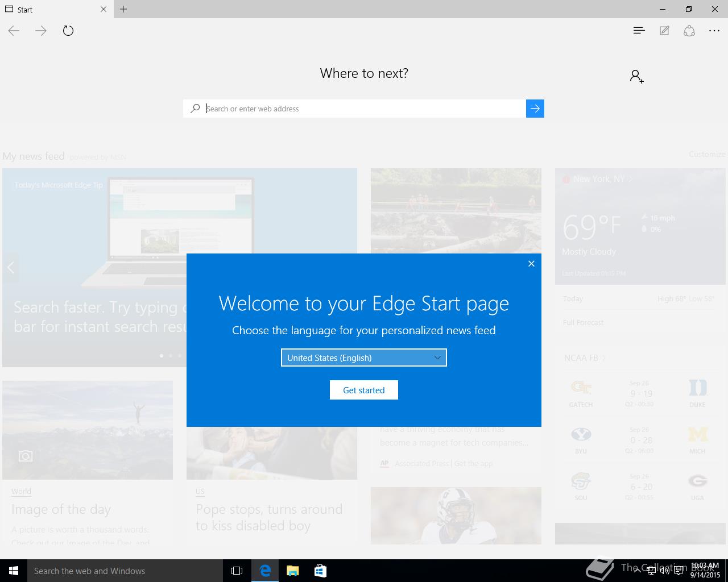
Task: Click the Get started button
Action: tap(364, 390)
